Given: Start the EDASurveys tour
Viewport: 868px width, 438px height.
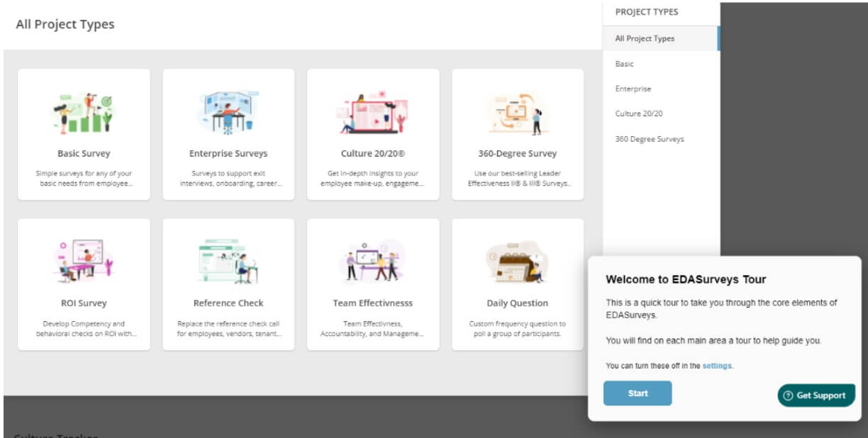Looking at the screenshot, I should click(x=638, y=393).
